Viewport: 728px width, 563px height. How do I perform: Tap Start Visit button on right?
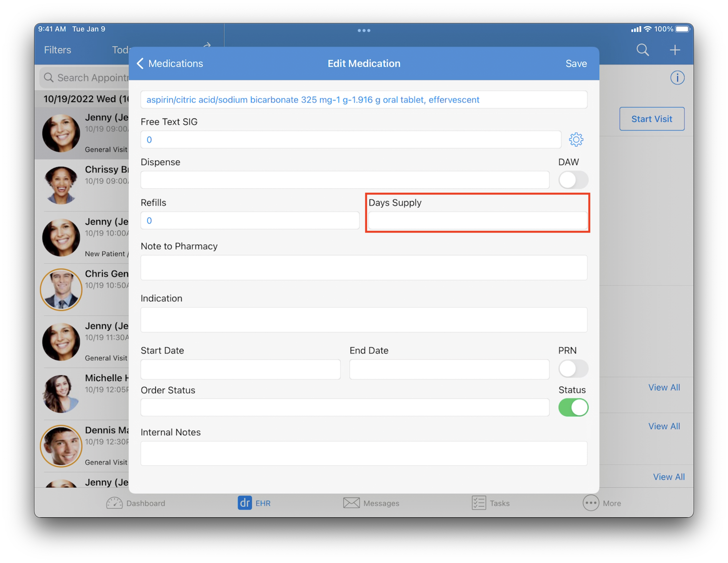(x=651, y=118)
